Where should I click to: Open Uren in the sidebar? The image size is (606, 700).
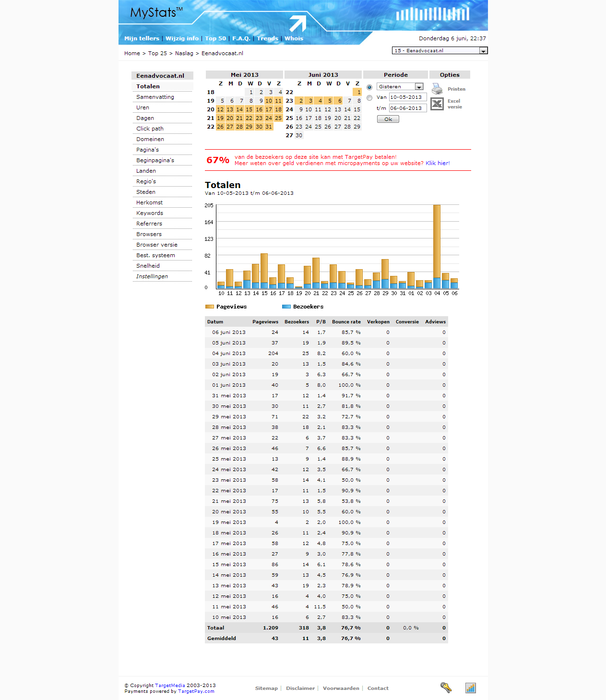coord(143,107)
